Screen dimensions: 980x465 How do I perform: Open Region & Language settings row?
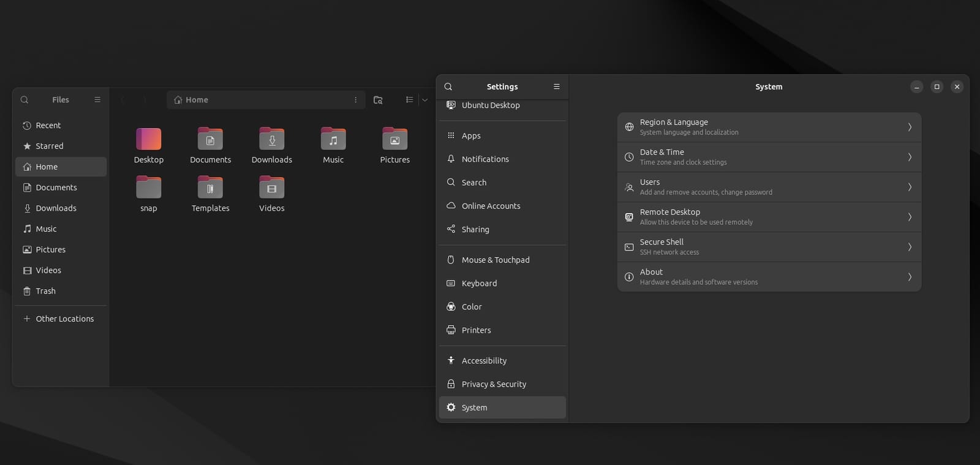click(x=769, y=127)
